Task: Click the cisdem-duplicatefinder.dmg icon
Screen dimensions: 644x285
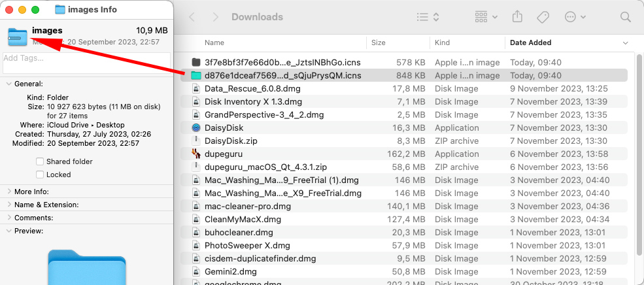Action: tap(196, 259)
